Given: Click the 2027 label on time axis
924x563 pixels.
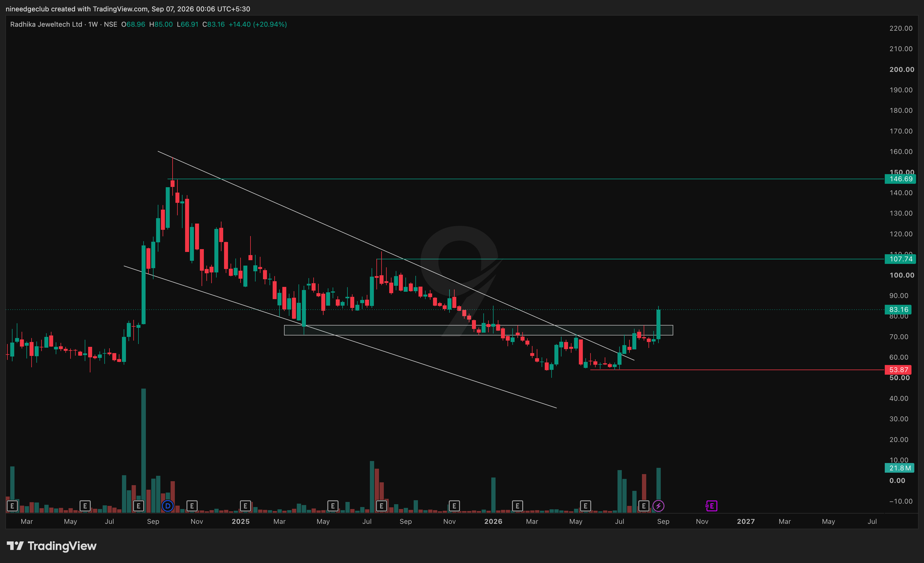Looking at the screenshot, I should [x=745, y=522].
